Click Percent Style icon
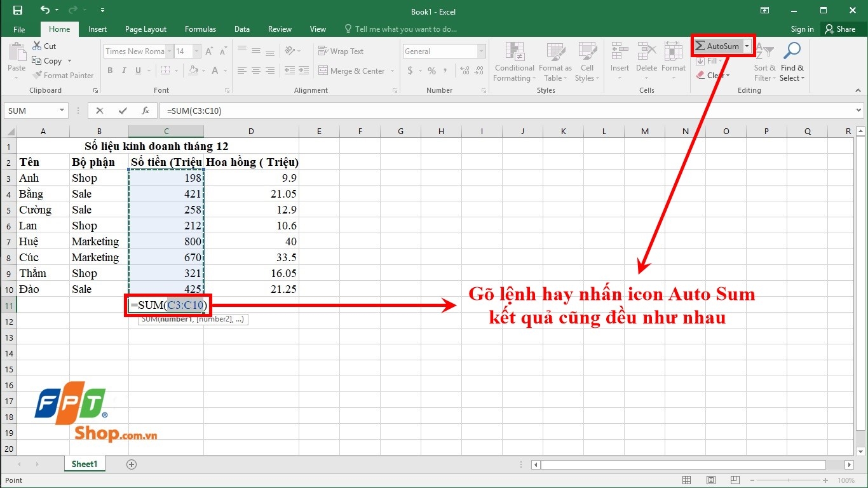 tap(431, 71)
